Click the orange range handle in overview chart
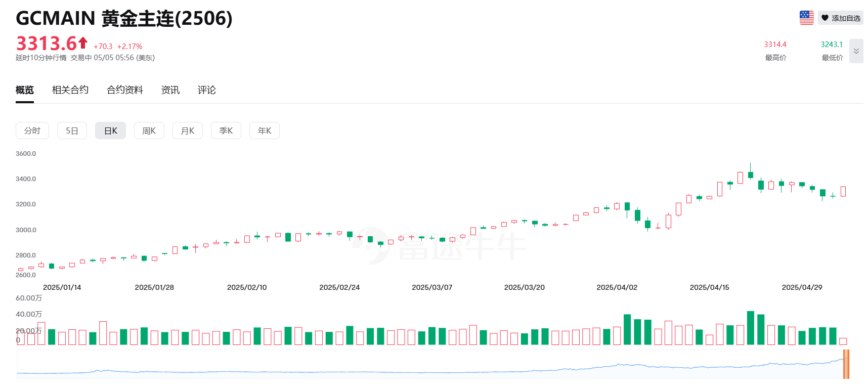This screenshot has width=868, height=390. 846,364
